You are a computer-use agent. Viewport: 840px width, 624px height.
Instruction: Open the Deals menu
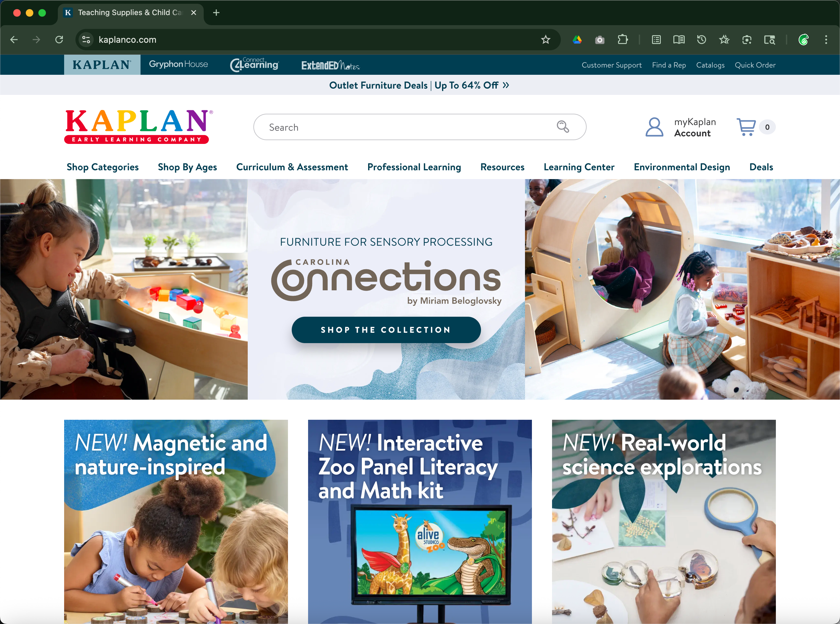click(761, 167)
